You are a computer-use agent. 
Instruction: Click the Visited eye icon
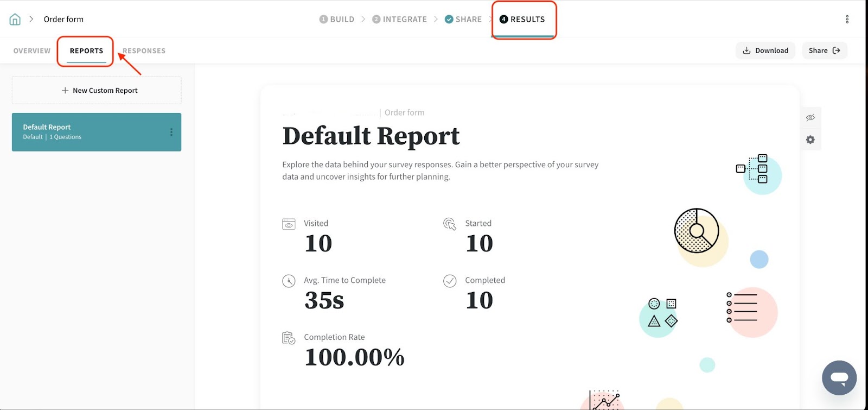[x=289, y=224]
